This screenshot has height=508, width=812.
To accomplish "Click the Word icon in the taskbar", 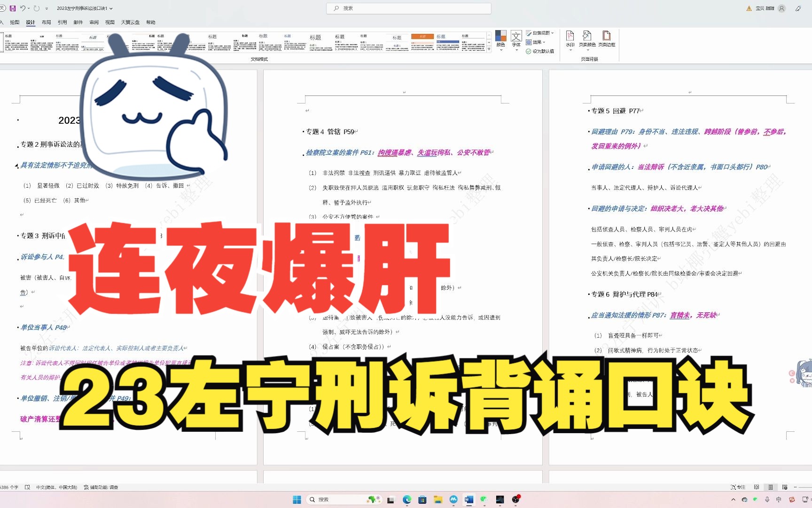I will click(x=469, y=500).
